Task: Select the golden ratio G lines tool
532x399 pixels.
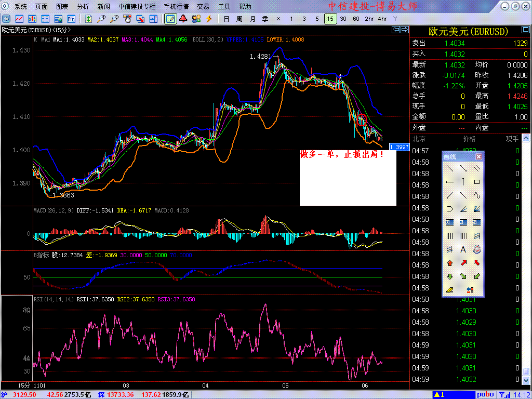Action: coord(449,222)
